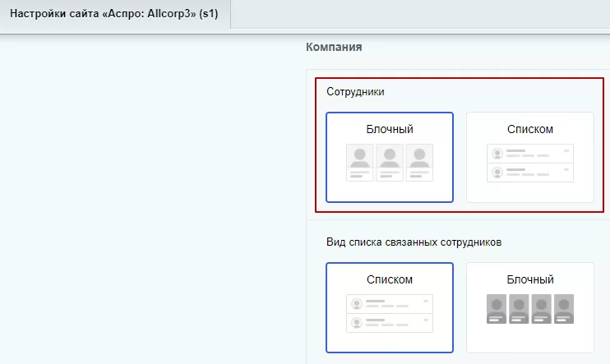Screen dimensions: 610x364
Task: Select Списком title for связанных сотрудников
Action: point(390,279)
